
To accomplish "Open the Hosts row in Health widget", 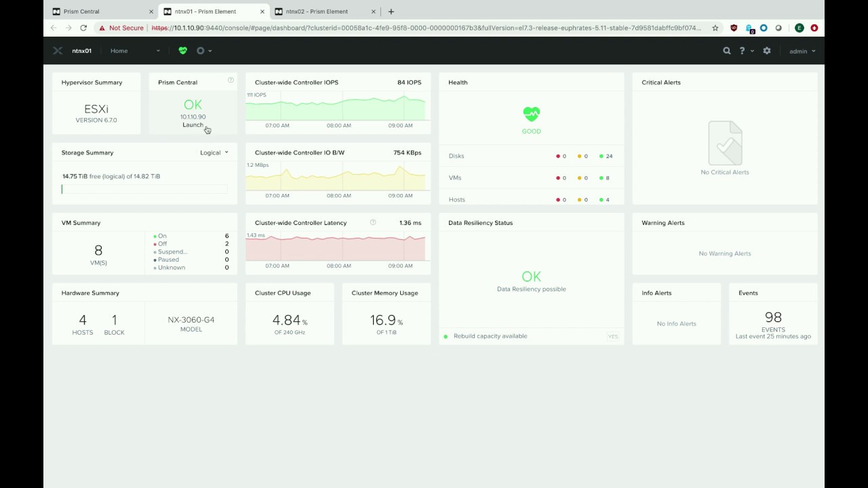I will coord(532,199).
